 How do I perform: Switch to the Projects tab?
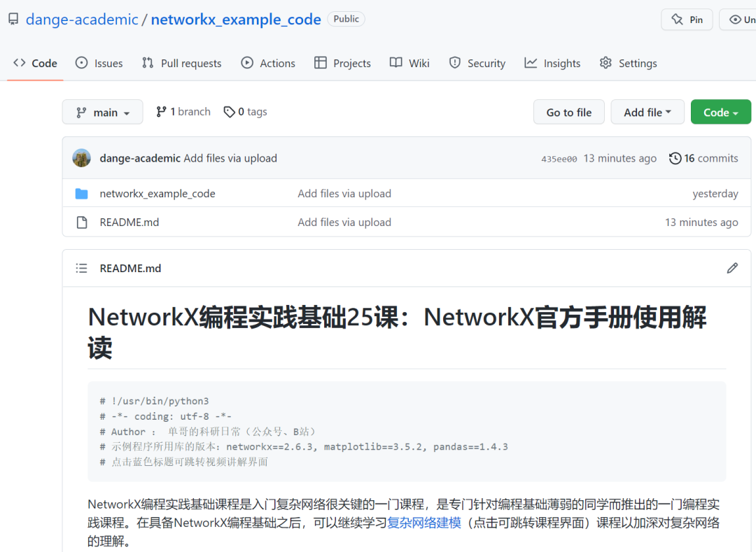click(x=342, y=63)
